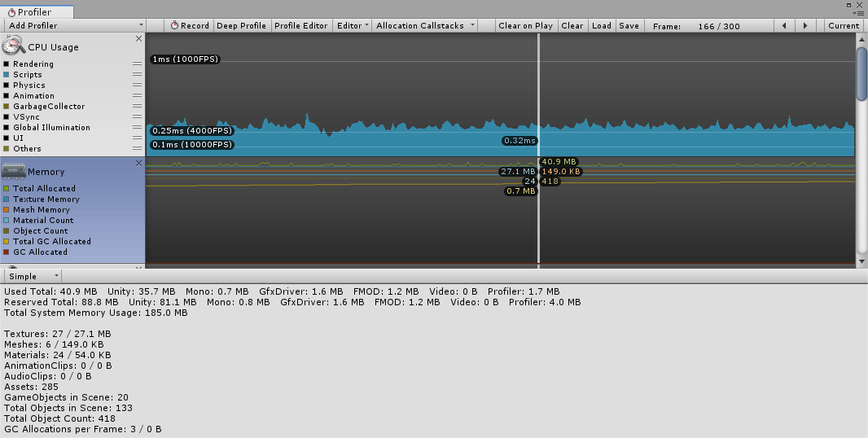868x438 pixels.
Task: Toggle the Scripts color swatch
Action: pyautogui.click(x=6, y=75)
